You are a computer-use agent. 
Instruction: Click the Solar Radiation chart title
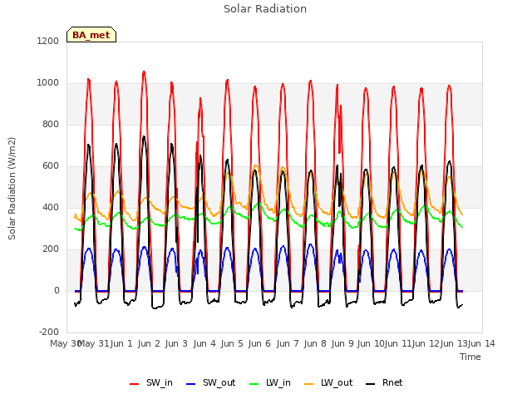tap(265, 9)
